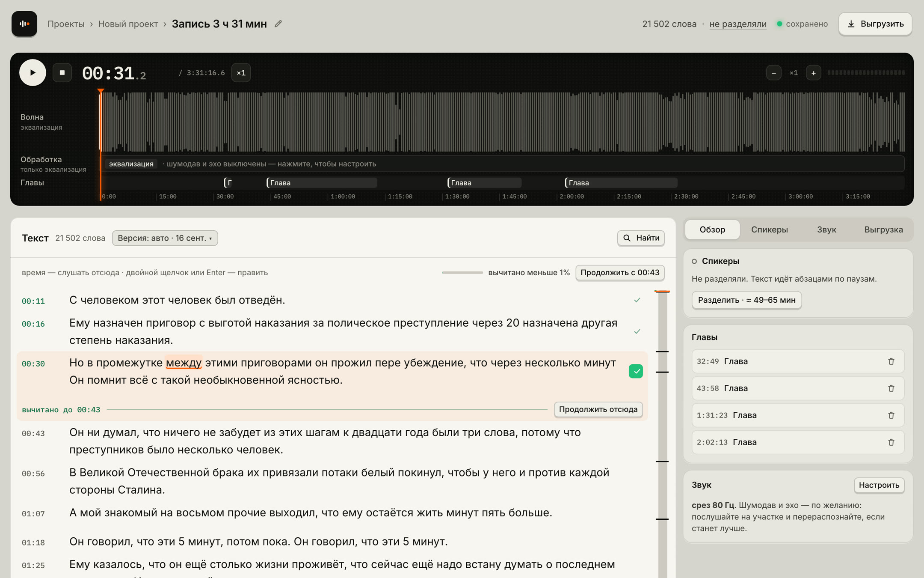The image size is (924, 578).
Task: Click the transcript minimap scrollbar
Action: click(662, 434)
